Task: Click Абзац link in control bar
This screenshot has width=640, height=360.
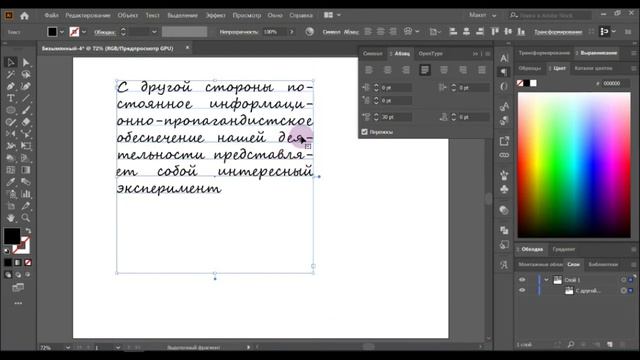Action: (x=351, y=32)
